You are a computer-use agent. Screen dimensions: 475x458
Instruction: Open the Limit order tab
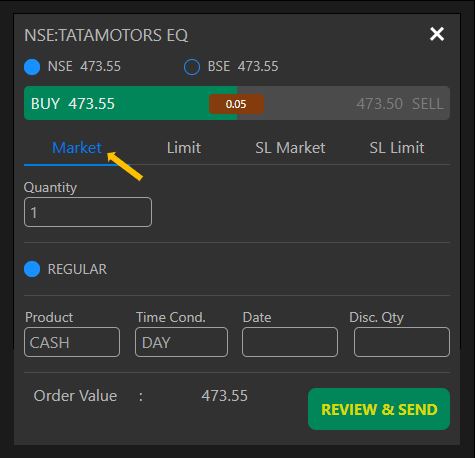184,148
